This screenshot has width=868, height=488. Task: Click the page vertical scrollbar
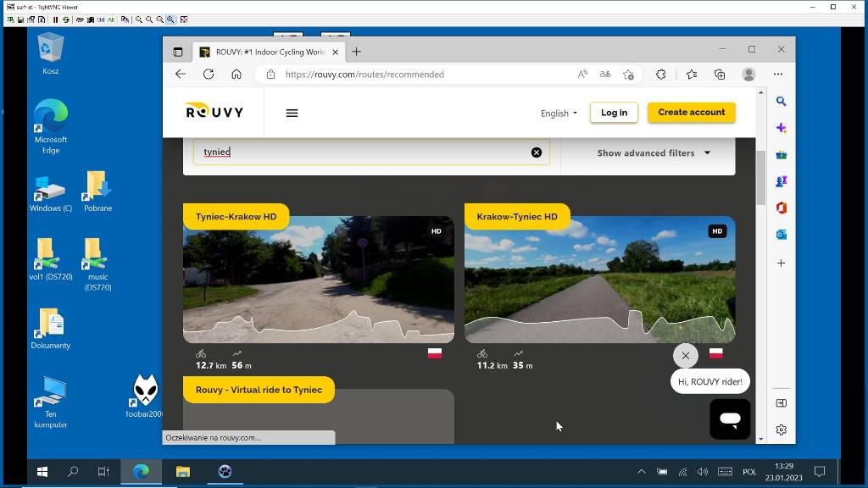[x=760, y=174]
